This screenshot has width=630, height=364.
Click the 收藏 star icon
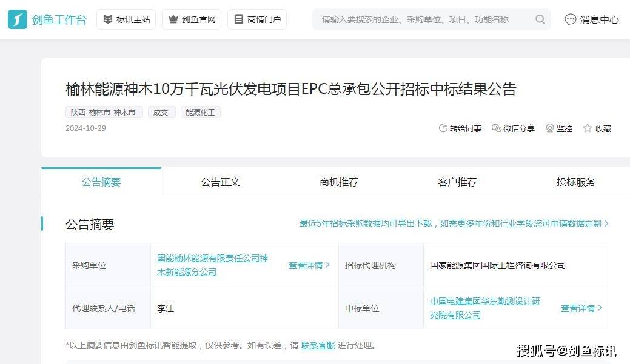pyautogui.click(x=588, y=128)
